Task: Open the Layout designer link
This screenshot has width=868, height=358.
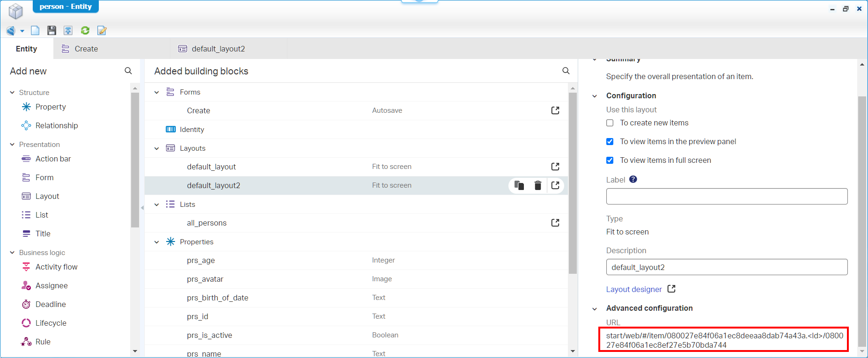Action: [634, 289]
